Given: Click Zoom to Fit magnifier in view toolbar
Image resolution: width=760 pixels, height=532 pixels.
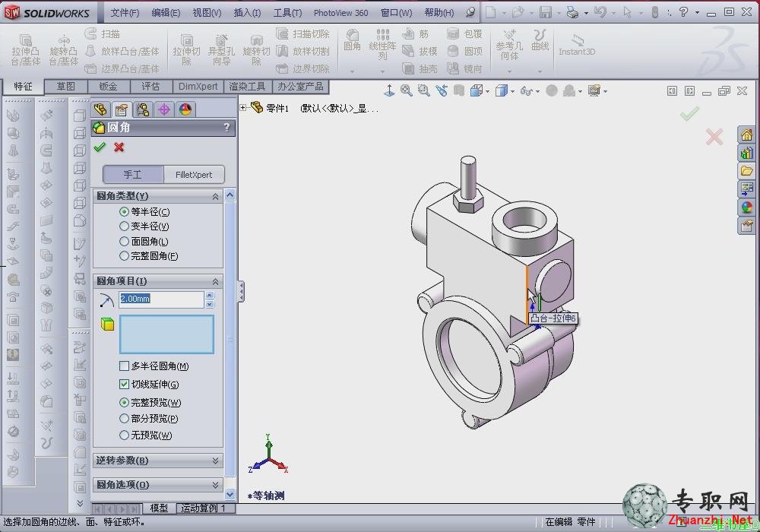Looking at the screenshot, I should tap(406, 90).
